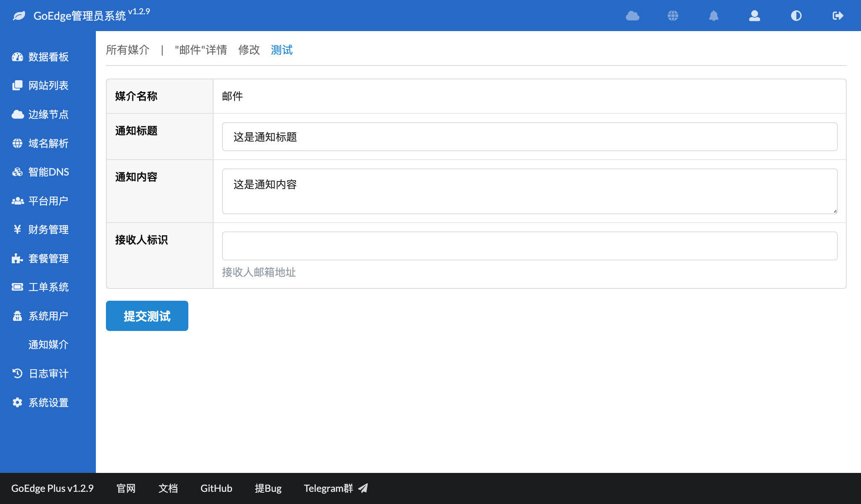This screenshot has height=504, width=861.
Task: Open 提Bug footer link
Action: pos(268,488)
